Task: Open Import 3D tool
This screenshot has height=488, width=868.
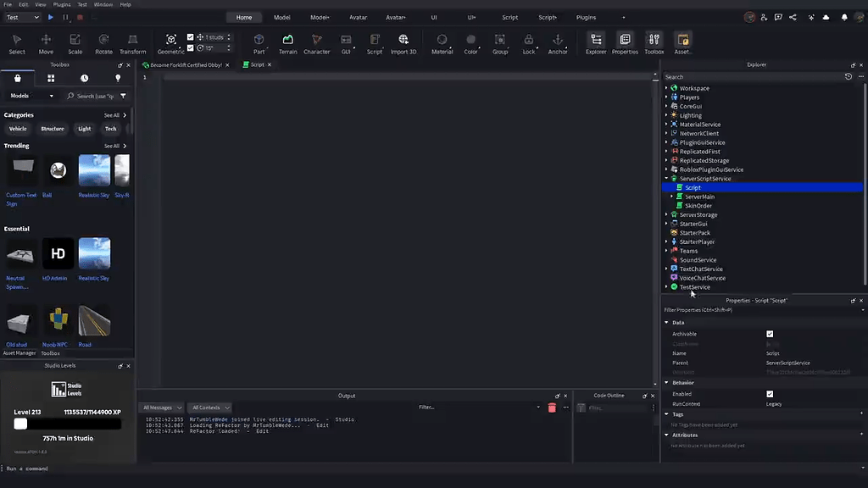Action: [403, 44]
